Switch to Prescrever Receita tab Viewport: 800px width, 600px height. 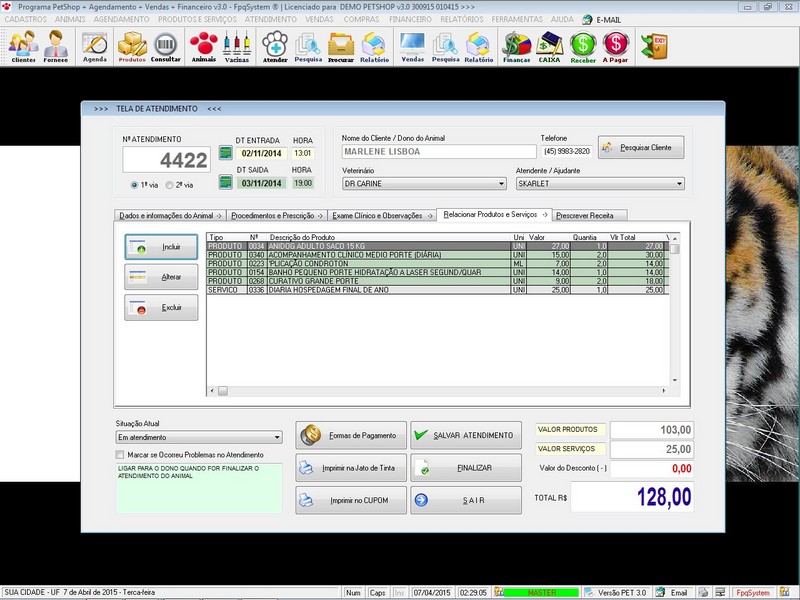click(590, 215)
